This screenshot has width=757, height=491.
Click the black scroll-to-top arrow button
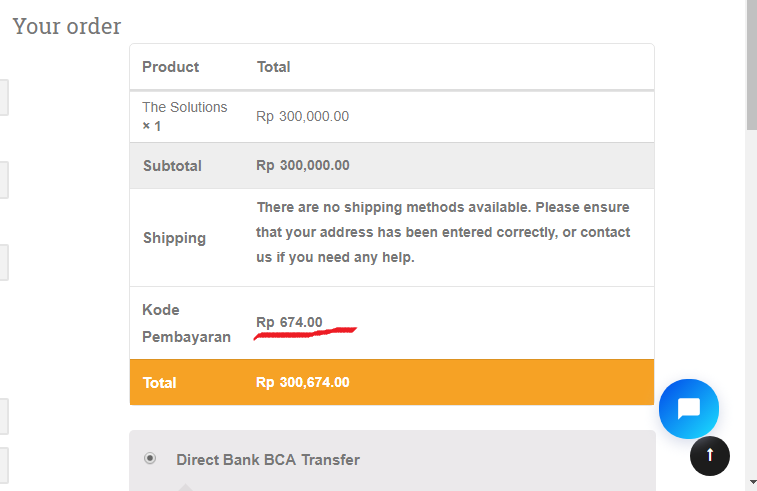pyautogui.click(x=710, y=455)
